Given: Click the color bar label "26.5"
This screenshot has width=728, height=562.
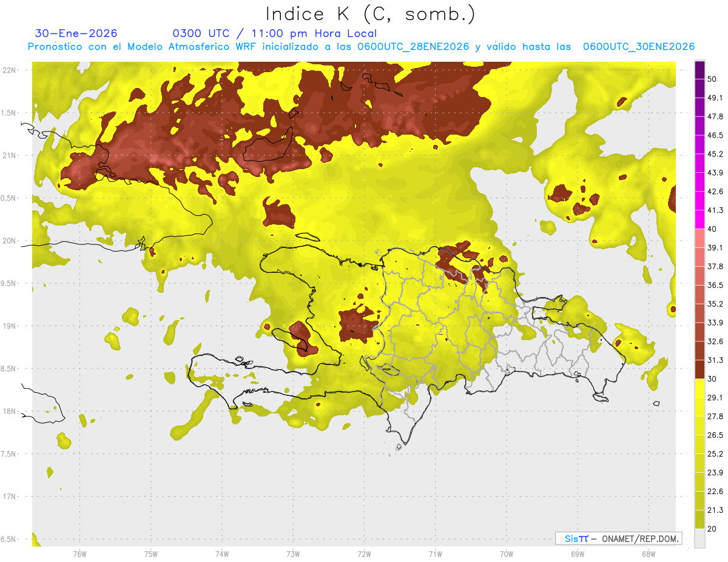Looking at the screenshot, I should click(x=715, y=435).
